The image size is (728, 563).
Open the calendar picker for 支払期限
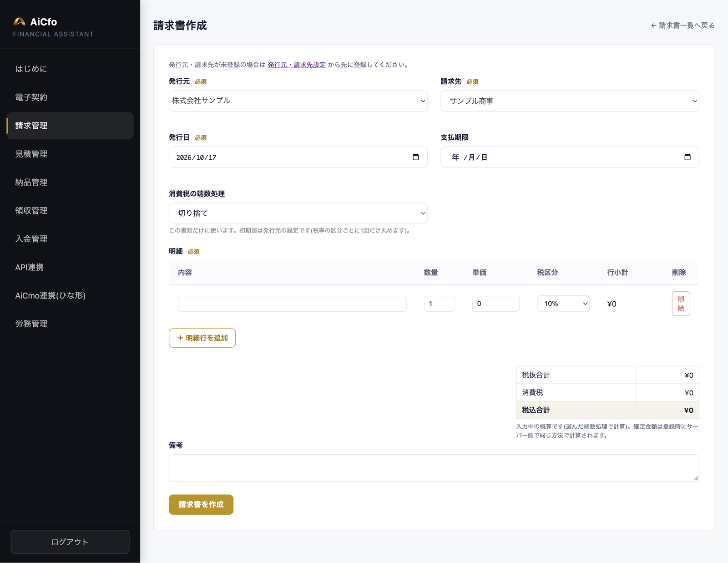pos(687,157)
